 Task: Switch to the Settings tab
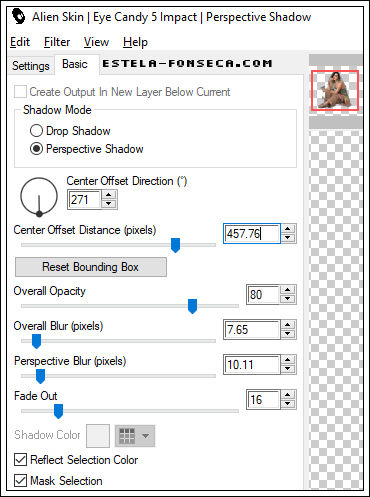(x=31, y=65)
